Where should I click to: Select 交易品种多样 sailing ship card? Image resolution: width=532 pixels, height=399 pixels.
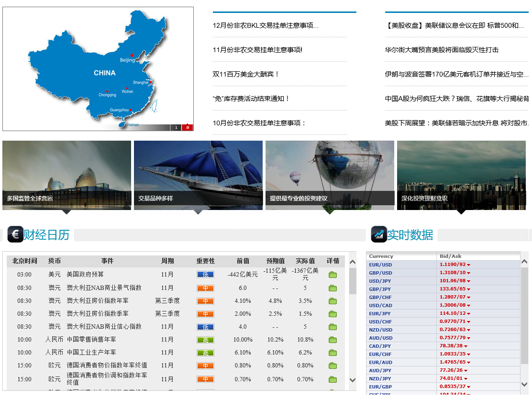click(198, 176)
